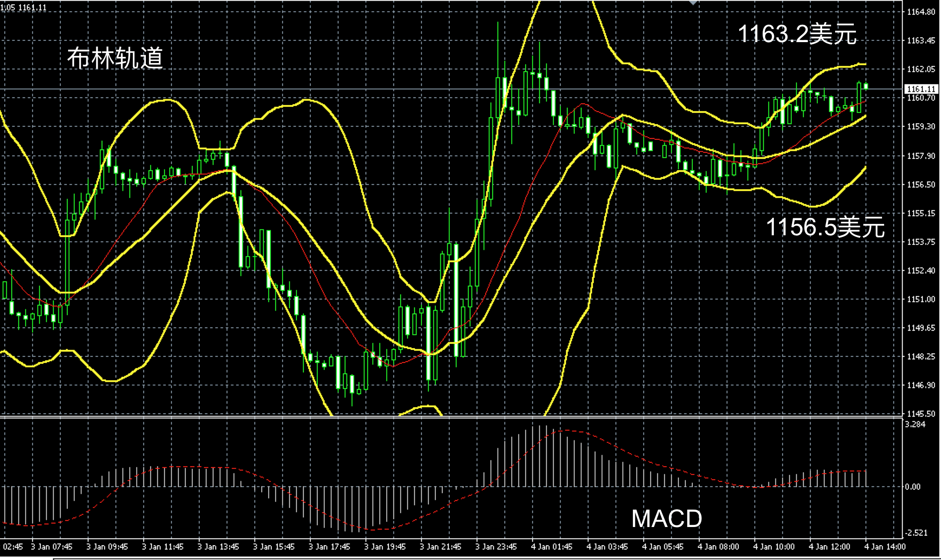This screenshot has width=941, height=560.
Task: Select the 1156.5美元 annotation label
Action: pos(825,227)
